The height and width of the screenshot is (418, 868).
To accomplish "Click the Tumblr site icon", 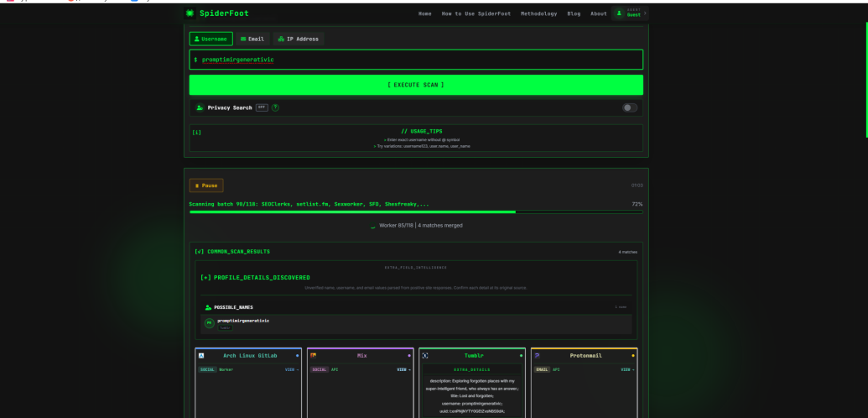I will coord(425,356).
